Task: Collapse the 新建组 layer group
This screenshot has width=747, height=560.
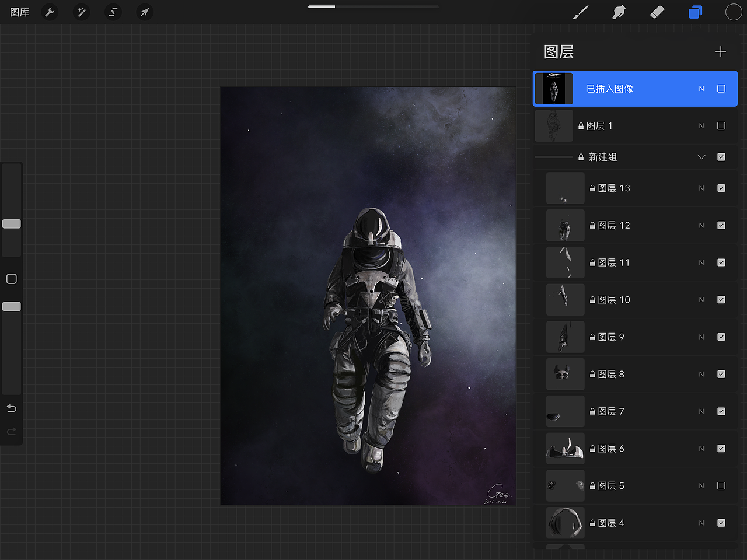Action: pyautogui.click(x=701, y=156)
